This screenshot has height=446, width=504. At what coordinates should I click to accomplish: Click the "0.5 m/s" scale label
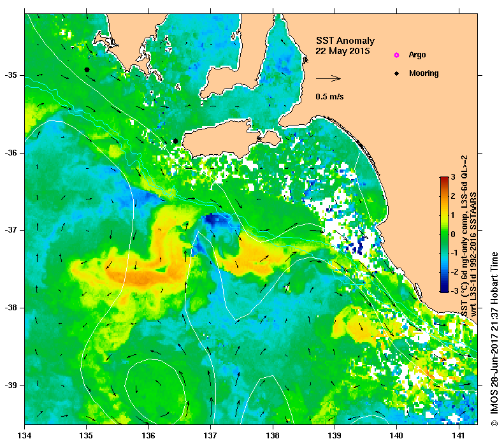(x=329, y=96)
